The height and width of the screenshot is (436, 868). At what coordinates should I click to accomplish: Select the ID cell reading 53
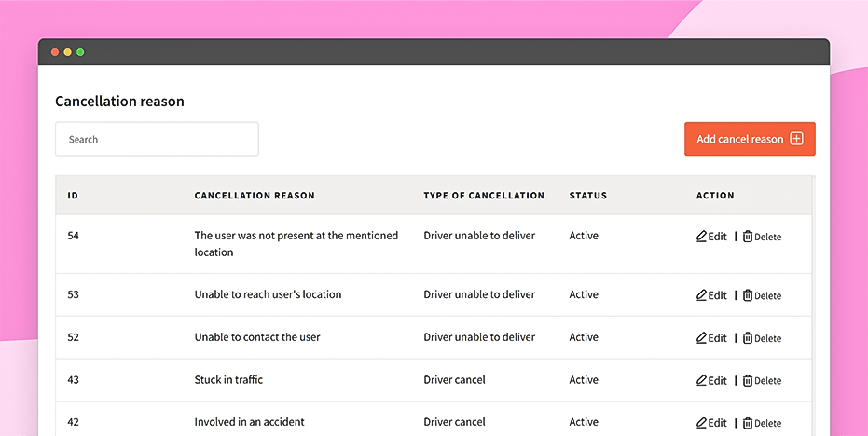[x=73, y=294]
